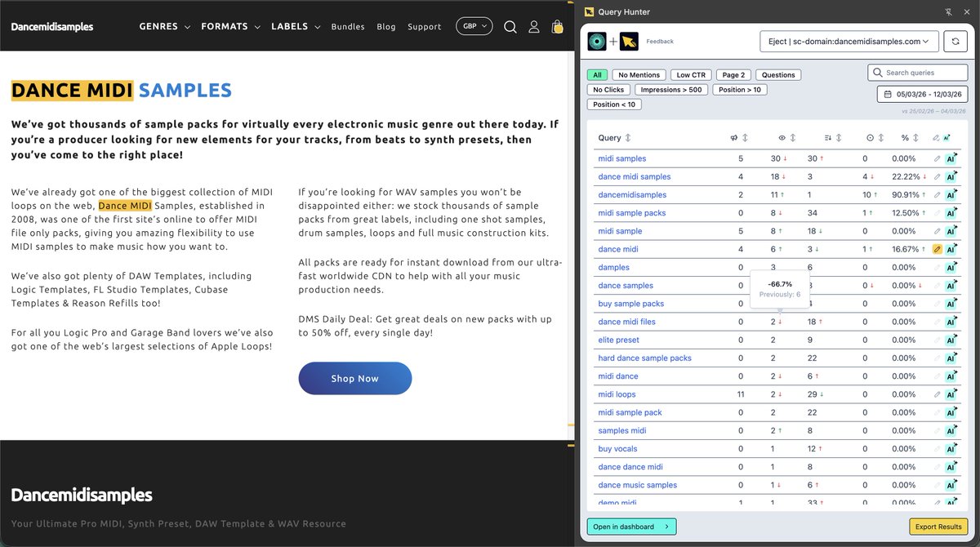Sort the Query column alphabetically
The width and height of the screenshot is (980, 547).
pyautogui.click(x=615, y=138)
